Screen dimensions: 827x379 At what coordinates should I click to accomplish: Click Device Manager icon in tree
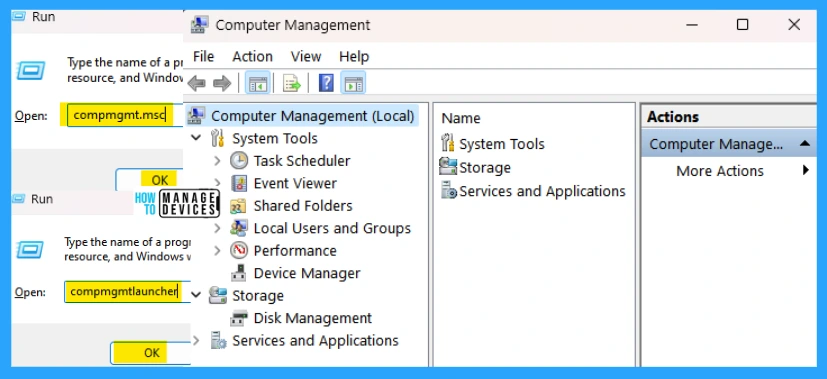point(239,273)
